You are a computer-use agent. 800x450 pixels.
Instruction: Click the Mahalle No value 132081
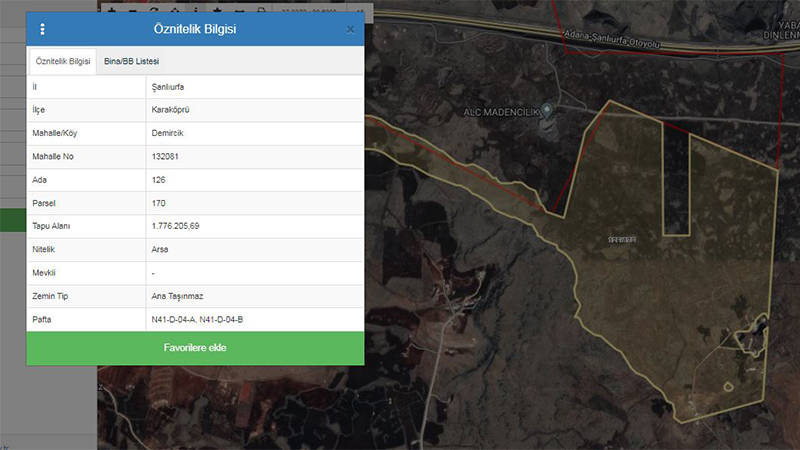point(165,157)
